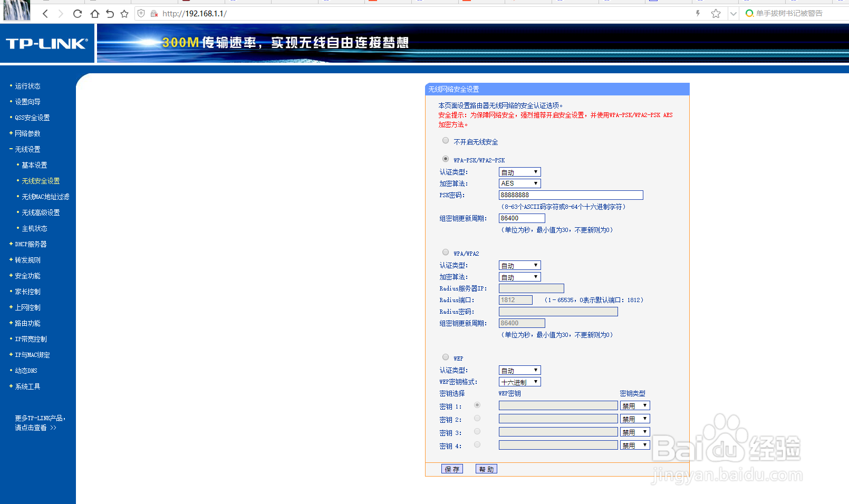Reload the page with the refresh icon
This screenshot has width=849, height=504.
click(78, 14)
